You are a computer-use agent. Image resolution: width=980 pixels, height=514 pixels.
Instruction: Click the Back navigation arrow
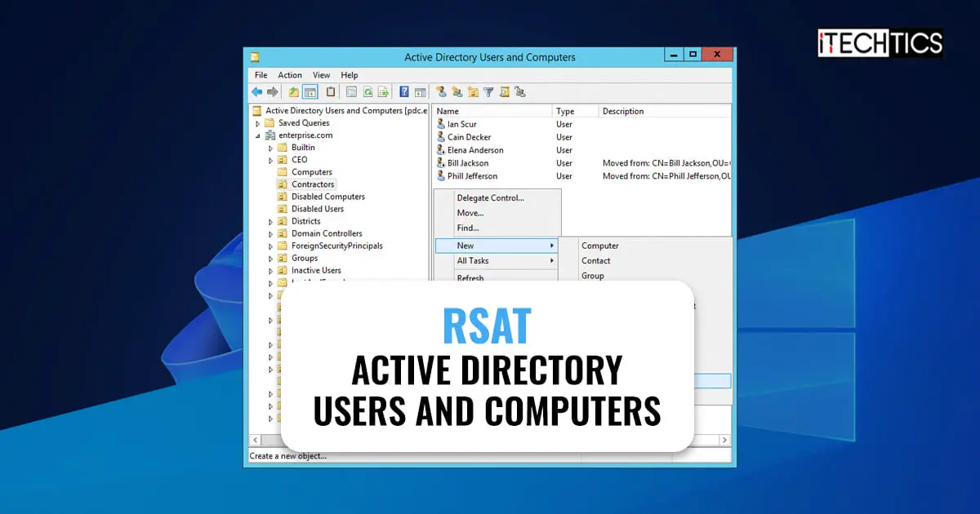click(256, 91)
